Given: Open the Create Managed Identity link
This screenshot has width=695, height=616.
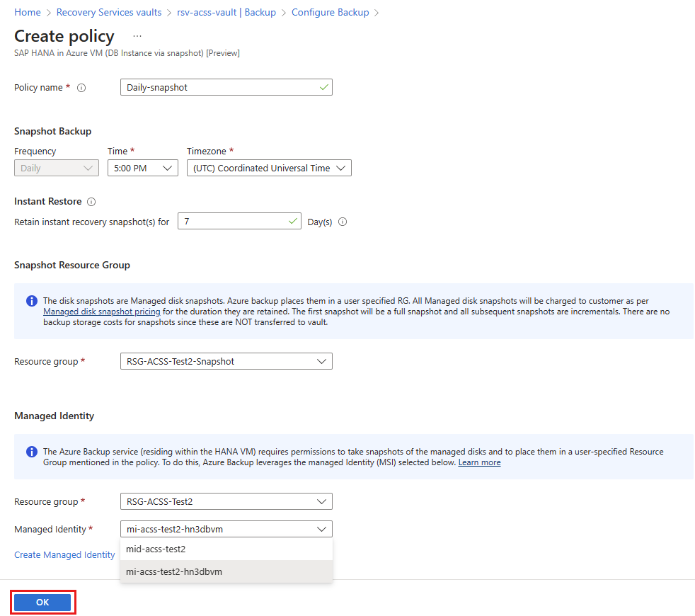Looking at the screenshot, I should click(x=64, y=555).
